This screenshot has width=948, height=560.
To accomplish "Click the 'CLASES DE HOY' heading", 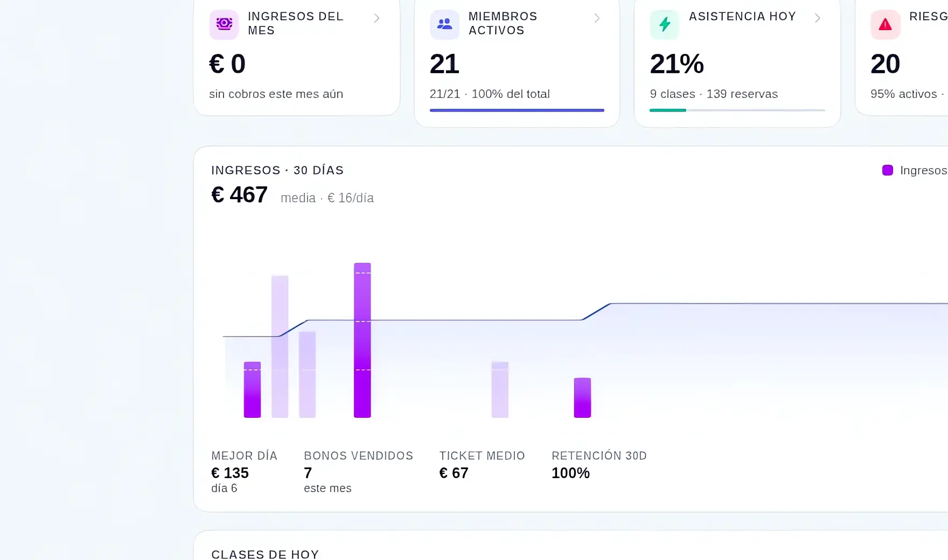I will [265, 554].
